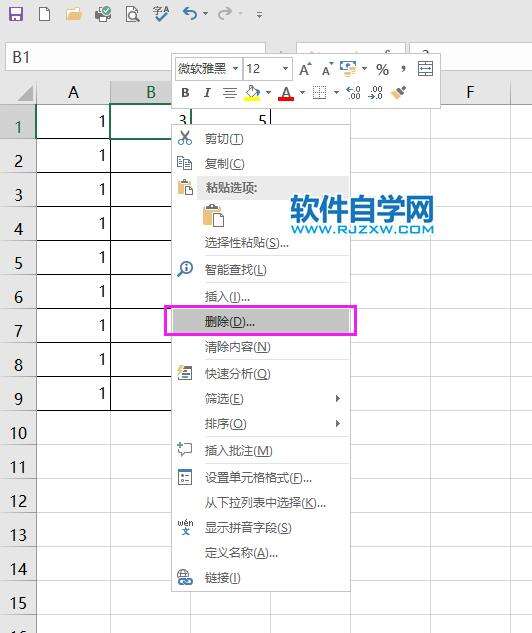The height and width of the screenshot is (633, 532).
Task: Select column F header
Action: click(470, 92)
